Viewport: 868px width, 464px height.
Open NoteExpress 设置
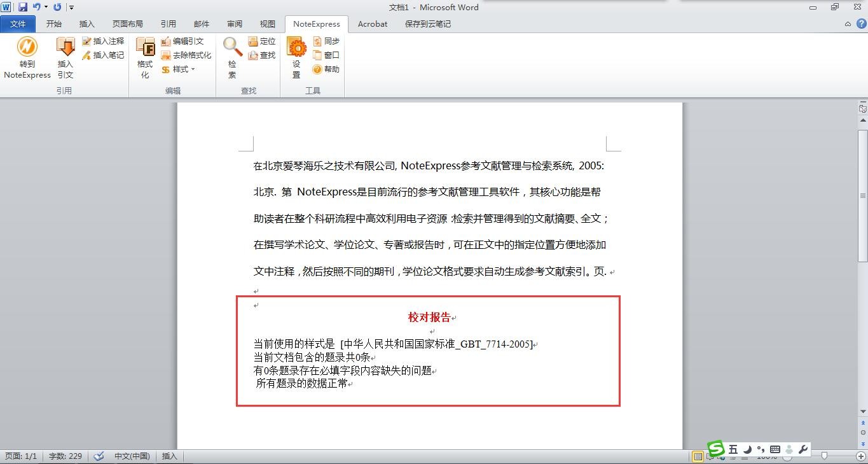296,58
